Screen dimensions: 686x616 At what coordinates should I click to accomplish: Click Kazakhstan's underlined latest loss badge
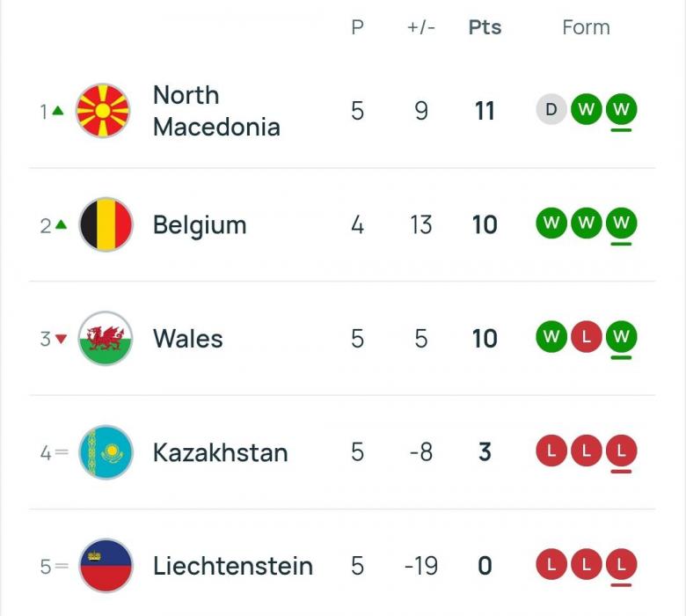pyautogui.click(x=621, y=451)
